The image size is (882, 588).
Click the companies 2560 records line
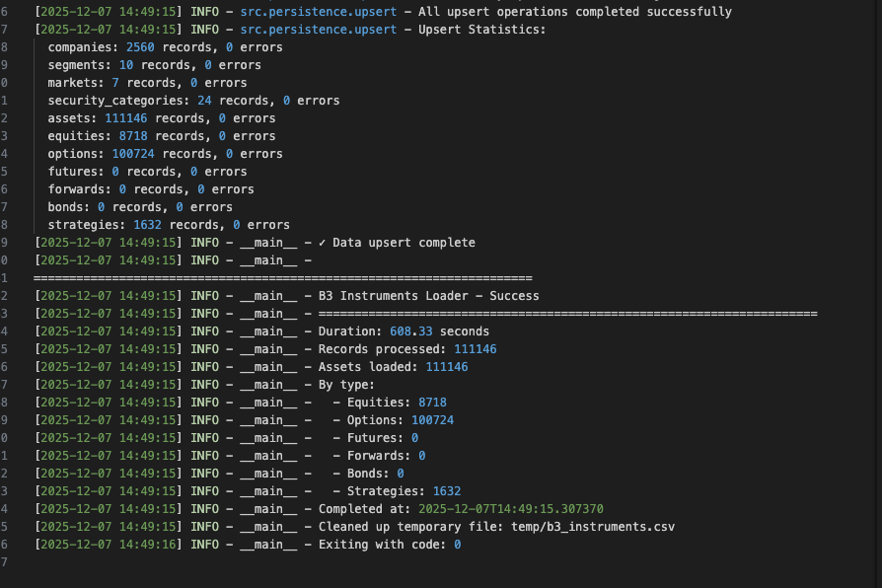point(165,47)
